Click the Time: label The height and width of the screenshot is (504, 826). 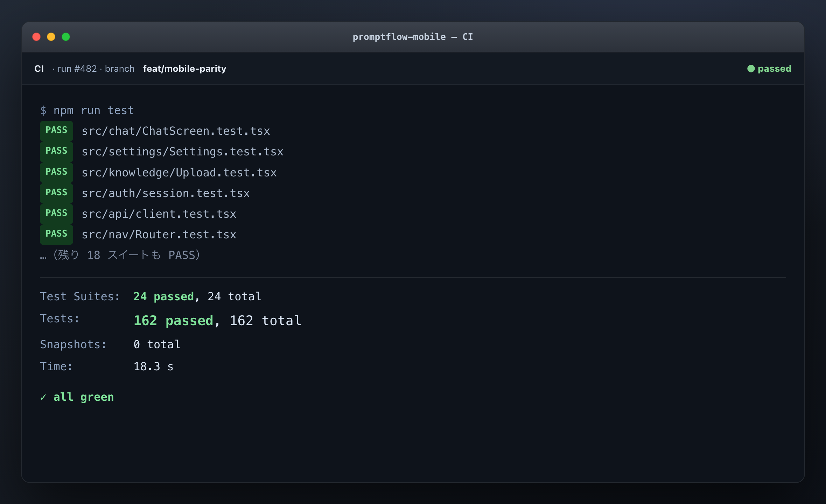click(x=56, y=367)
